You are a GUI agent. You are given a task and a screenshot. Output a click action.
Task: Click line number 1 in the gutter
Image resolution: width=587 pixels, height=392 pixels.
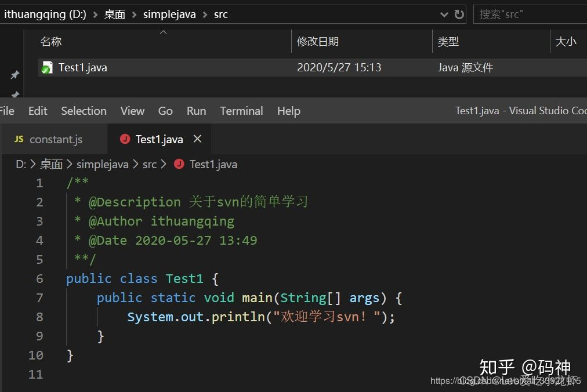point(39,183)
